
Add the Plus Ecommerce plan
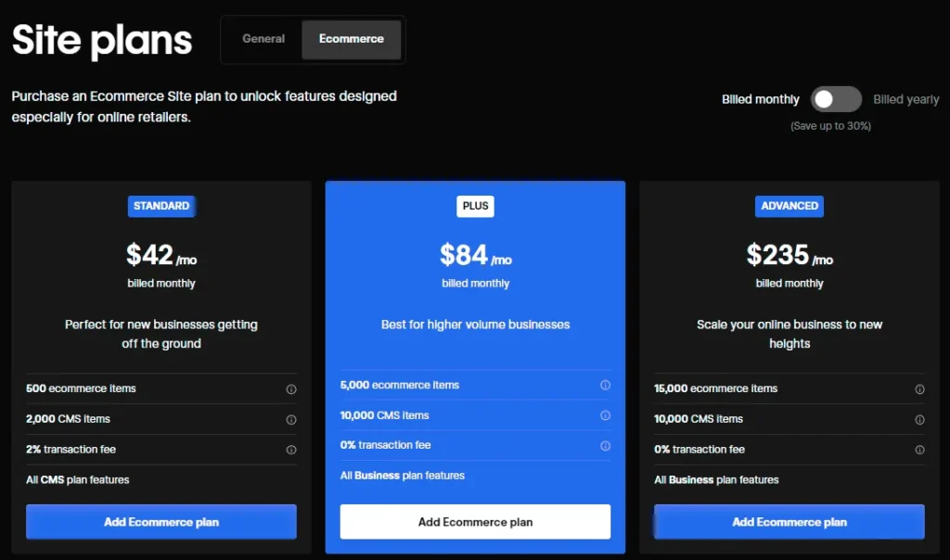tap(475, 522)
